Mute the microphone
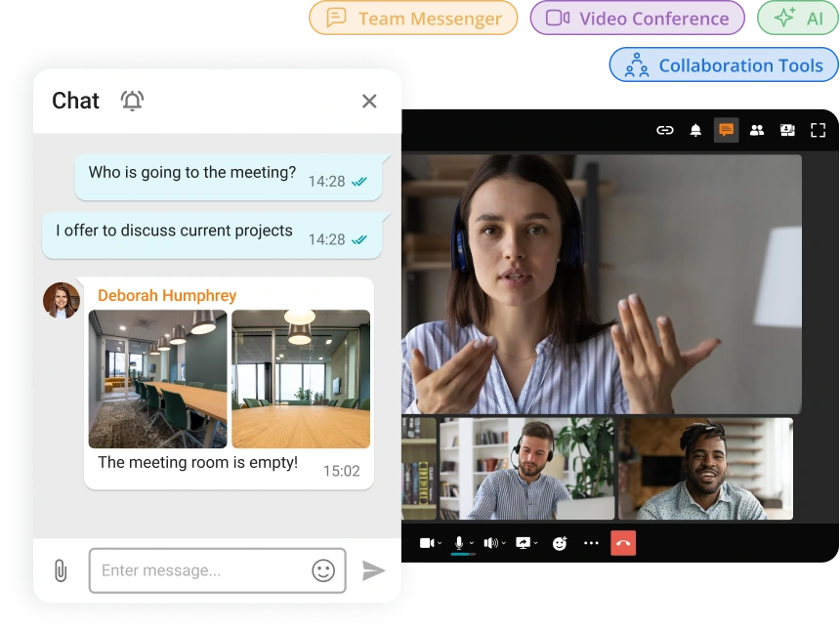Screen dimensions: 840x631 click(x=459, y=543)
